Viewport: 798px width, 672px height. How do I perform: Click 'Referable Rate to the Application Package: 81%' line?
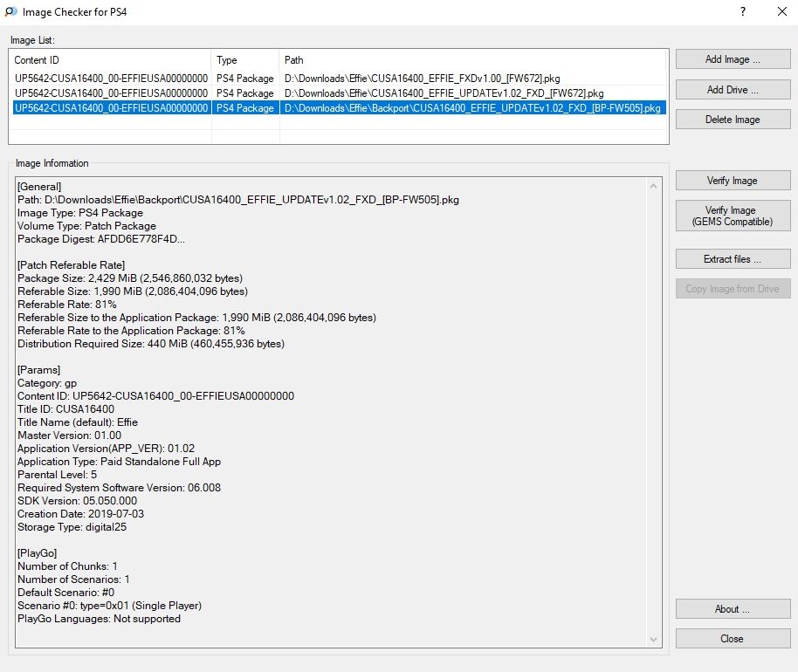click(x=131, y=331)
